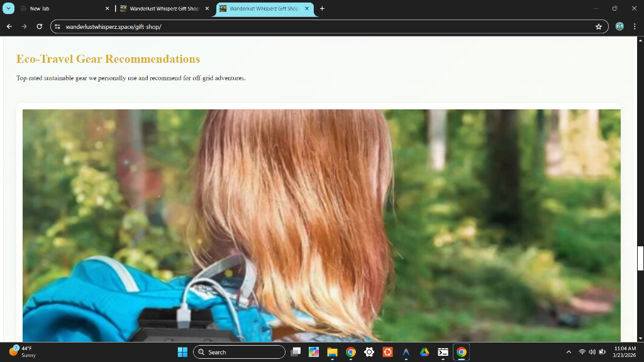Image resolution: width=644 pixels, height=362 pixels.
Task: Show hidden system tray icons
Action: click(x=569, y=352)
